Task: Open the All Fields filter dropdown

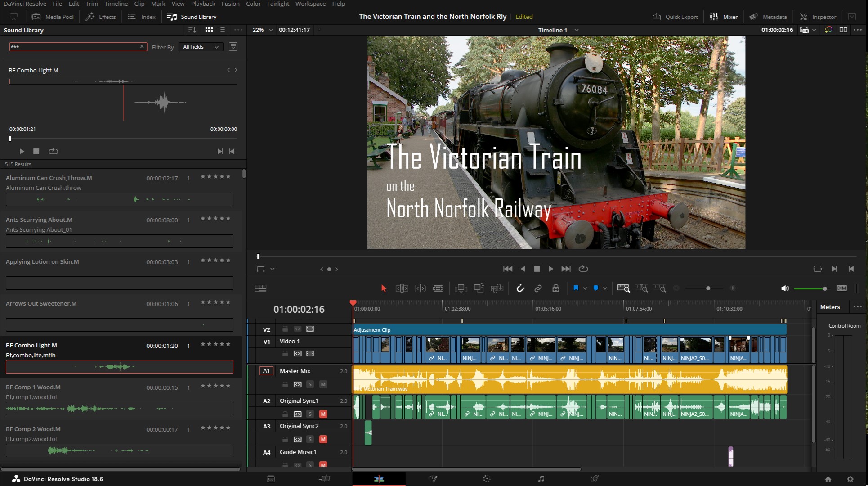Action: 201,47
